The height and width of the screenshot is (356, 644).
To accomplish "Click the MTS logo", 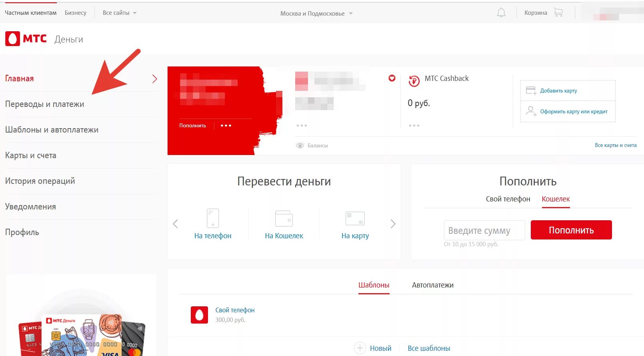I will coord(26,39).
